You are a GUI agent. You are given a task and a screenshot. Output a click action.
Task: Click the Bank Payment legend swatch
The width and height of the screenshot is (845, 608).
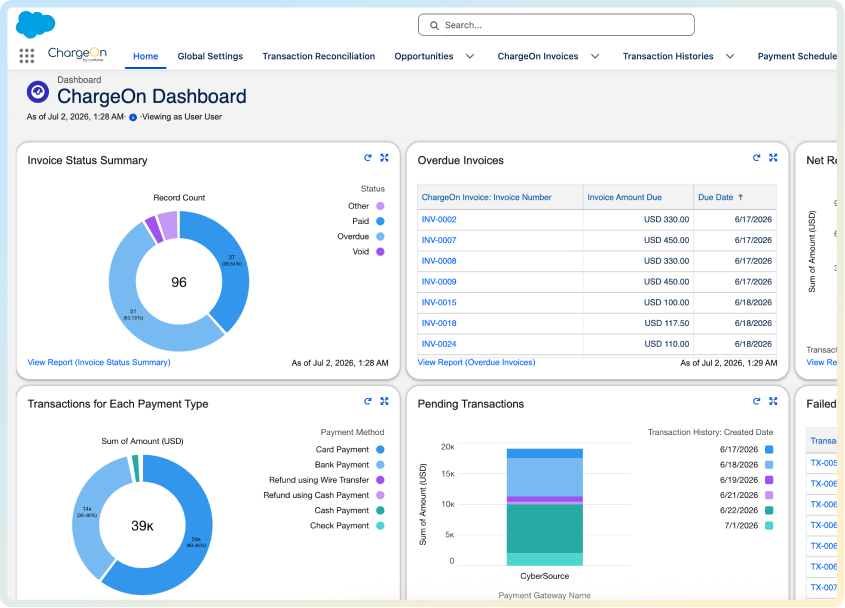(x=380, y=465)
